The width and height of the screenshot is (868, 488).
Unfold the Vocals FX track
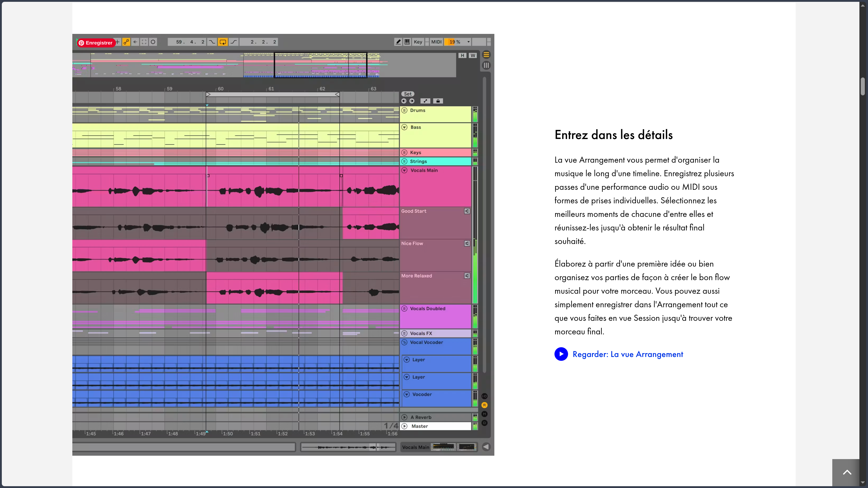pos(404,333)
